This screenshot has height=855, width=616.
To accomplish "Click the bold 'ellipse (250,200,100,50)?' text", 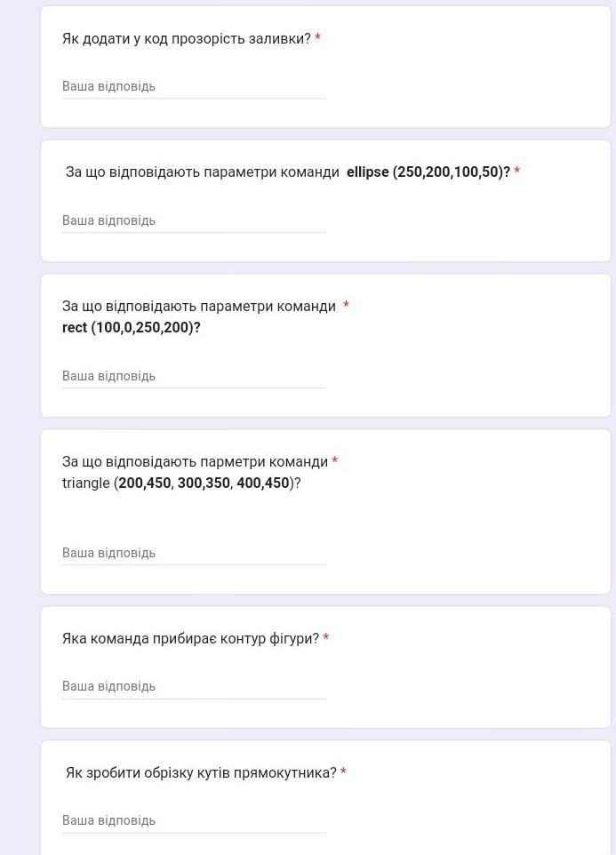I will (x=428, y=172).
